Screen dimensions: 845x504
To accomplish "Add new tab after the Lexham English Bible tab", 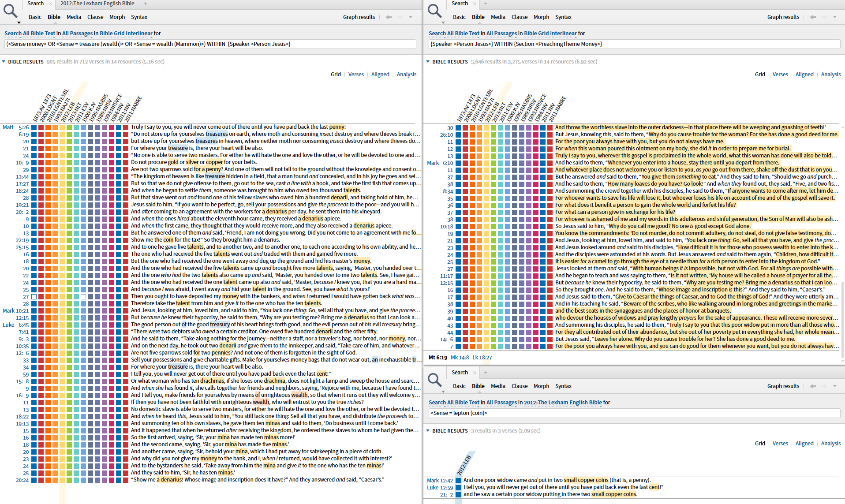I will [x=145, y=4].
